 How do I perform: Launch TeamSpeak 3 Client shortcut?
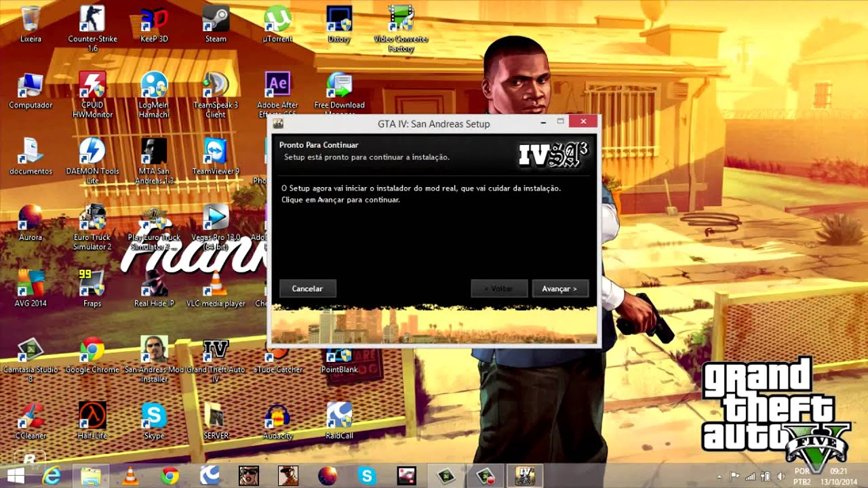[x=216, y=95]
